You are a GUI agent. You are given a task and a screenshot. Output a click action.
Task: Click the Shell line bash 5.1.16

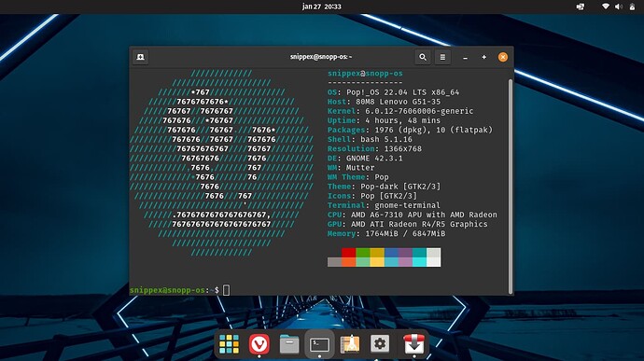[x=370, y=140]
